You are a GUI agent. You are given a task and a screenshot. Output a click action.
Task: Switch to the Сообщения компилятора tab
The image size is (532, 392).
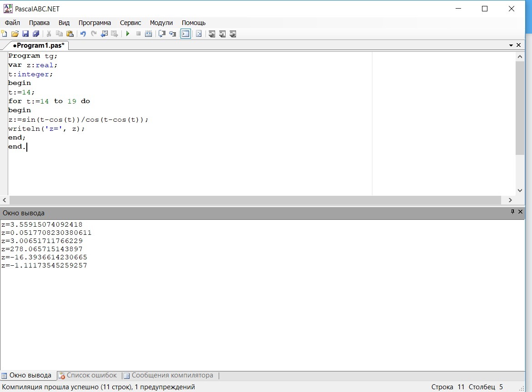coord(169,375)
